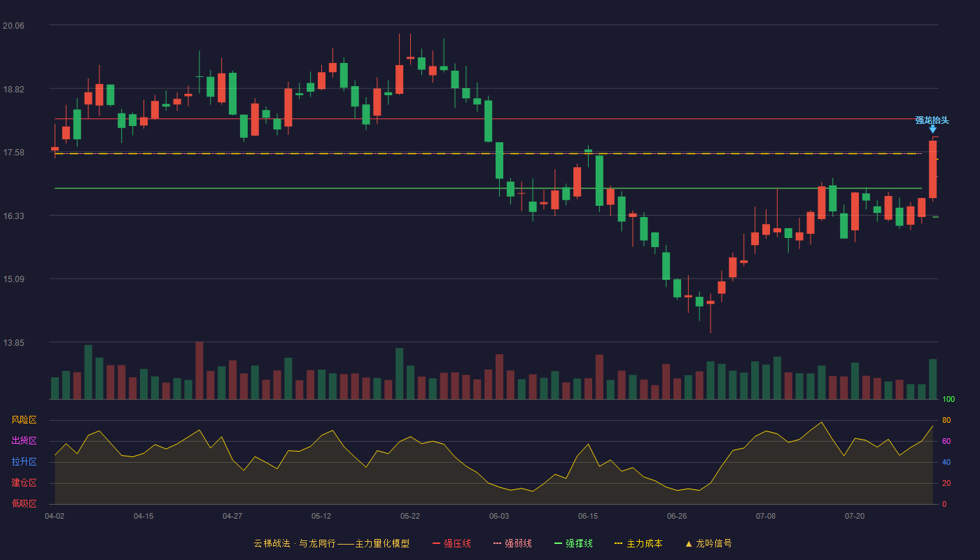Toggle the 强压线 legend entry
Image resolution: width=980 pixels, height=560 pixels.
click(451, 543)
